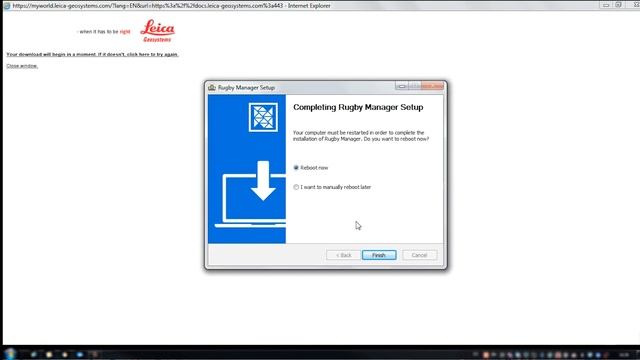The width and height of the screenshot is (640, 360).
Task: Click the Leica Geosystems logo
Action: [158, 31]
